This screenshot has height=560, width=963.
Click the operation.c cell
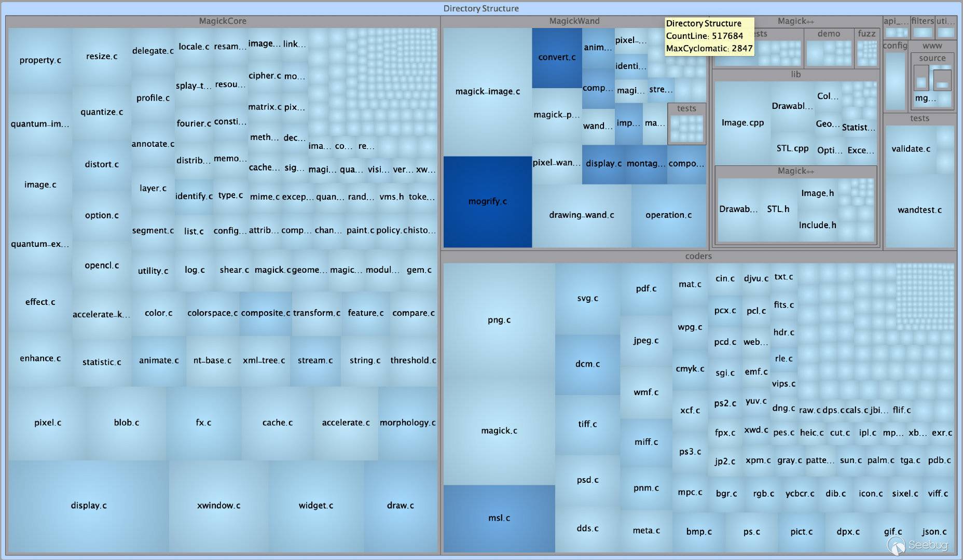[x=669, y=215]
